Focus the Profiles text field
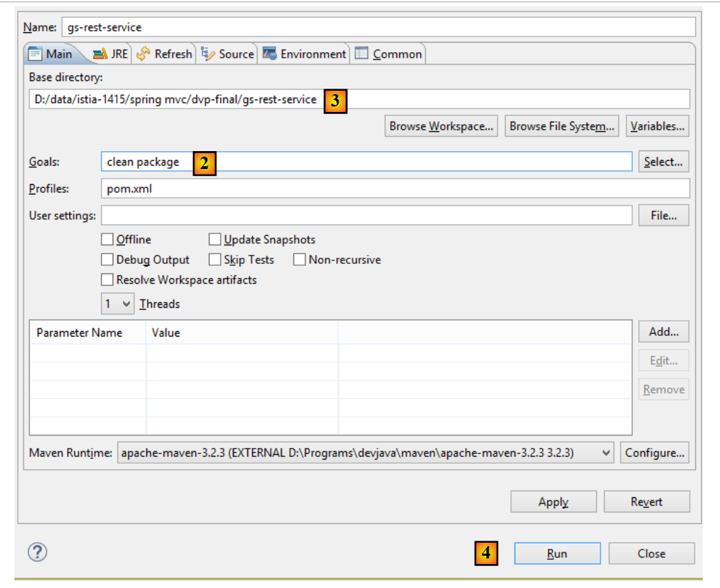 pyautogui.click(x=395, y=189)
